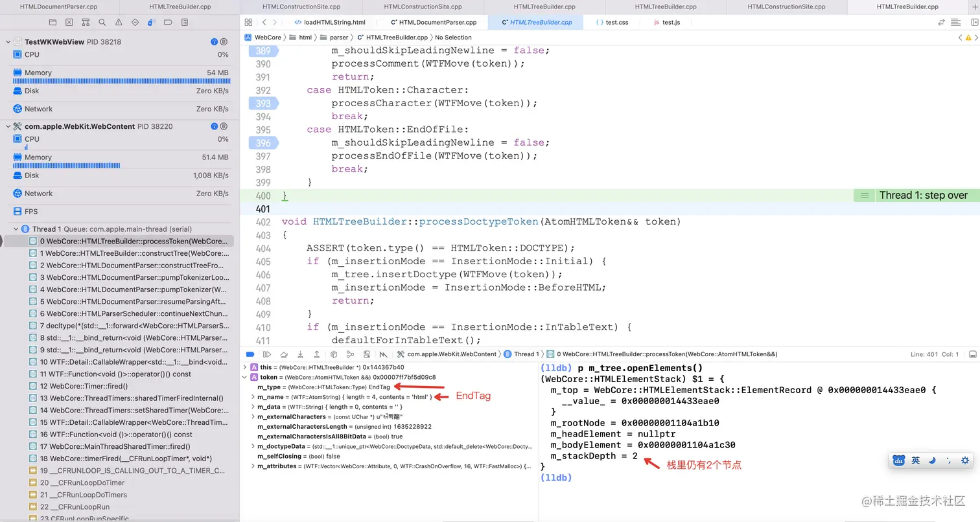Toggle the input method moon icon
Viewport: 980px width, 522px height.
tap(932, 460)
